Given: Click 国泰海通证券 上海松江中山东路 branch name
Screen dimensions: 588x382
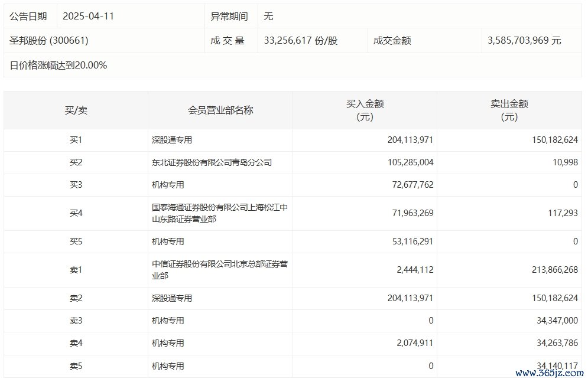Looking at the screenshot, I should (x=220, y=213).
